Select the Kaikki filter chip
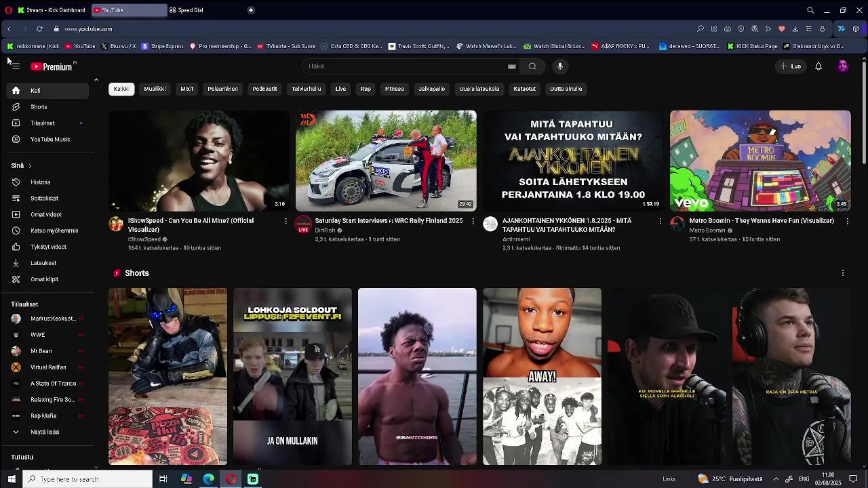Image resolution: width=868 pixels, height=488 pixels. click(x=121, y=89)
